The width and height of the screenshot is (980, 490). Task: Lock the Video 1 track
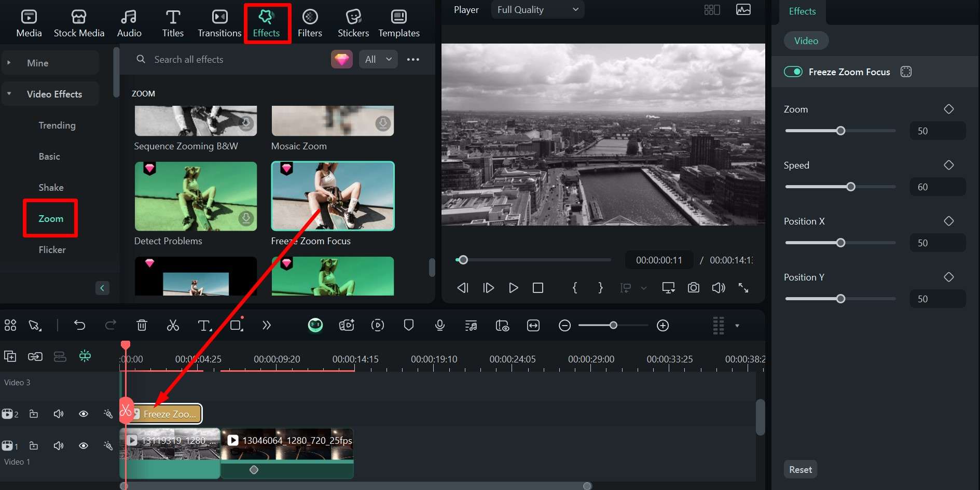tap(34, 445)
